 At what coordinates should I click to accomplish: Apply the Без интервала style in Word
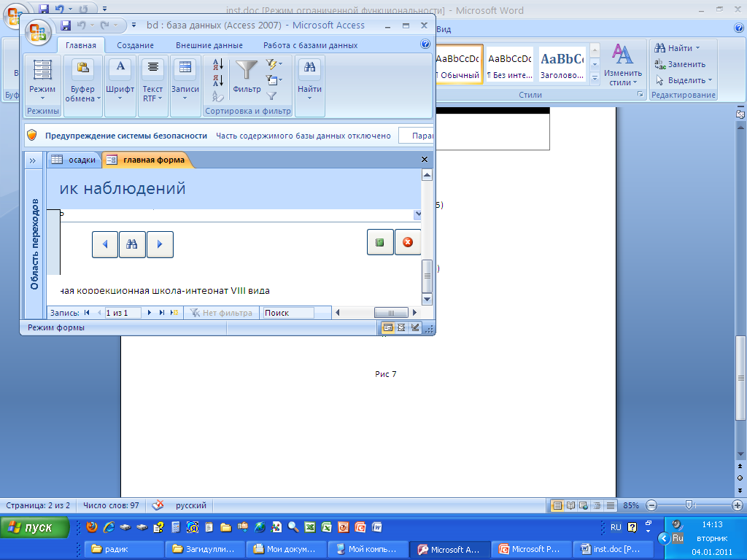(510, 65)
